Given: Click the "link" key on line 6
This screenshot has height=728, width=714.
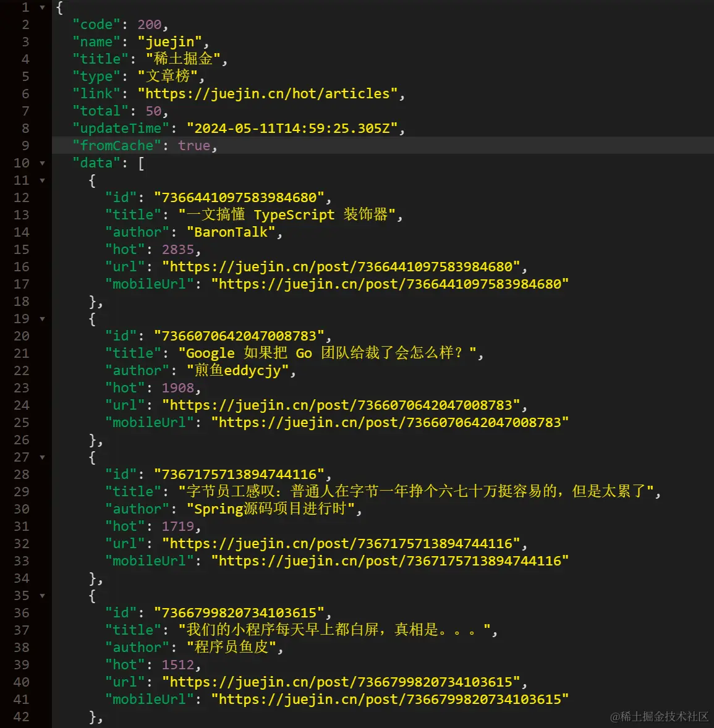Looking at the screenshot, I should pyautogui.click(x=96, y=94).
